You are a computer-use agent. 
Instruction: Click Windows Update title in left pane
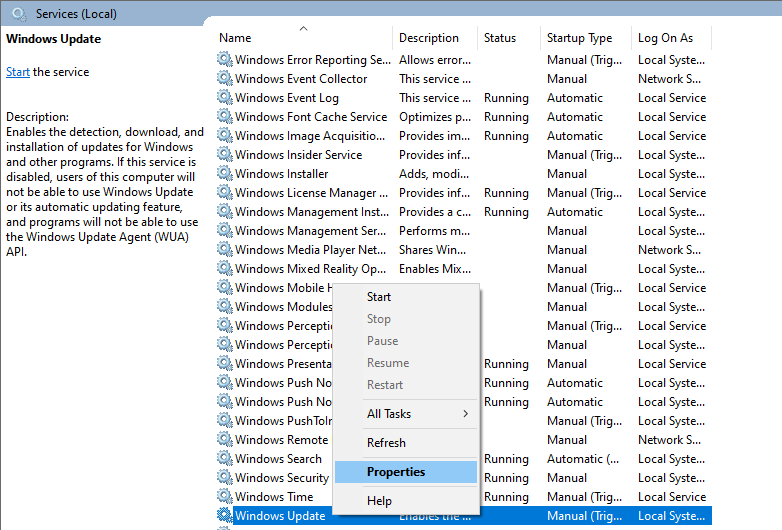click(x=53, y=38)
